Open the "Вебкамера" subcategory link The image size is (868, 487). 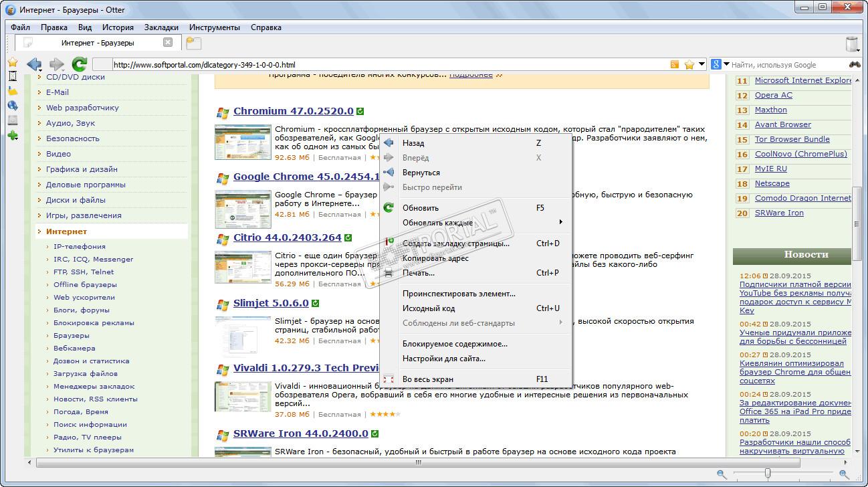(74, 349)
